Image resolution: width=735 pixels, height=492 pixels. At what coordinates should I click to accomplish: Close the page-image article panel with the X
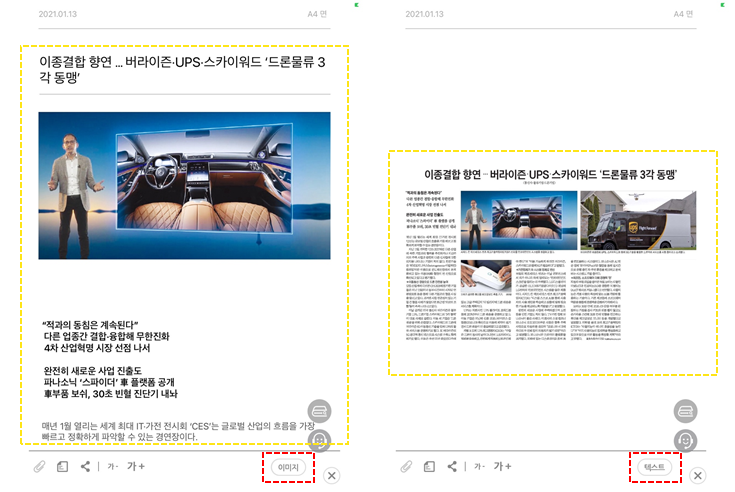[698, 476]
